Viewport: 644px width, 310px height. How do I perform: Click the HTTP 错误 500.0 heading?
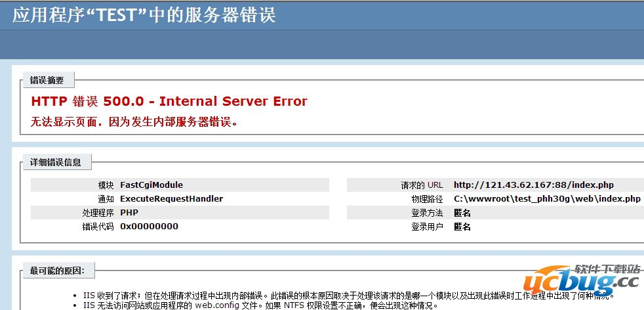click(x=169, y=101)
